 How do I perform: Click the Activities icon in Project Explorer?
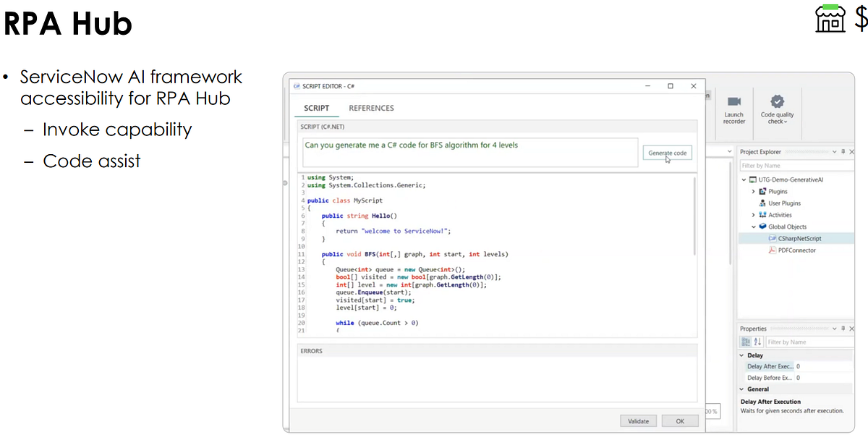coord(764,215)
